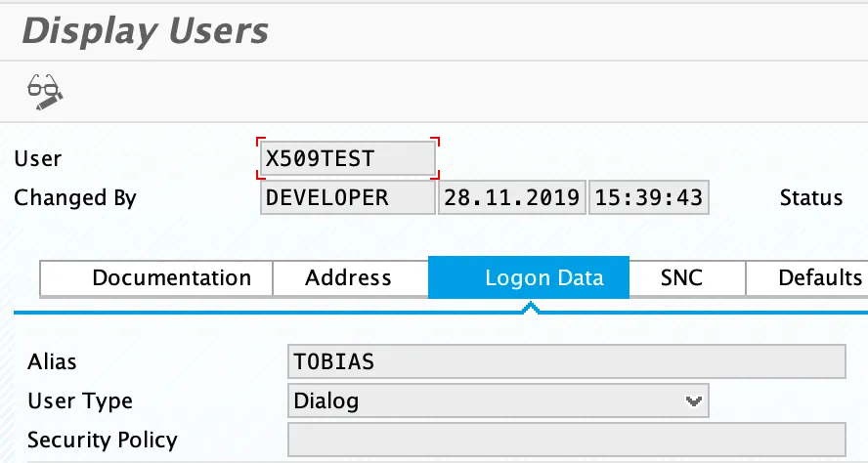Switch to the Documentation tab
Viewport: 868px width, 463px height.
171,278
